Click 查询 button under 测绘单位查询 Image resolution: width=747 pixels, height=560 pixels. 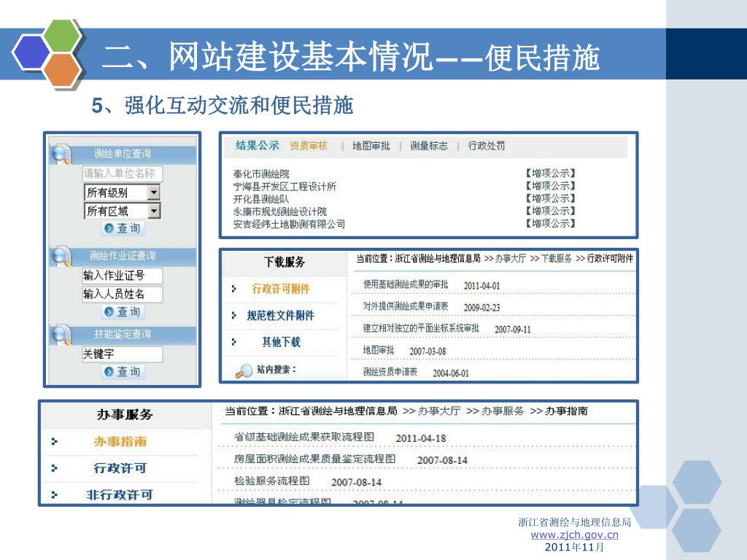(123, 228)
